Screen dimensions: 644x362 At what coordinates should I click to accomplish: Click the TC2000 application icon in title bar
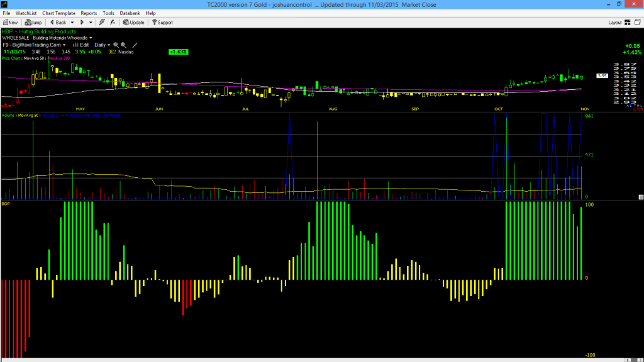pos(4,4)
